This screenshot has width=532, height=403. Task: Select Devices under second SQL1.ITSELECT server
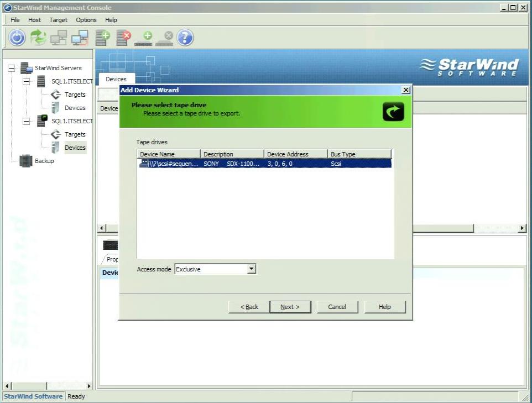click(x=75, y=148)
